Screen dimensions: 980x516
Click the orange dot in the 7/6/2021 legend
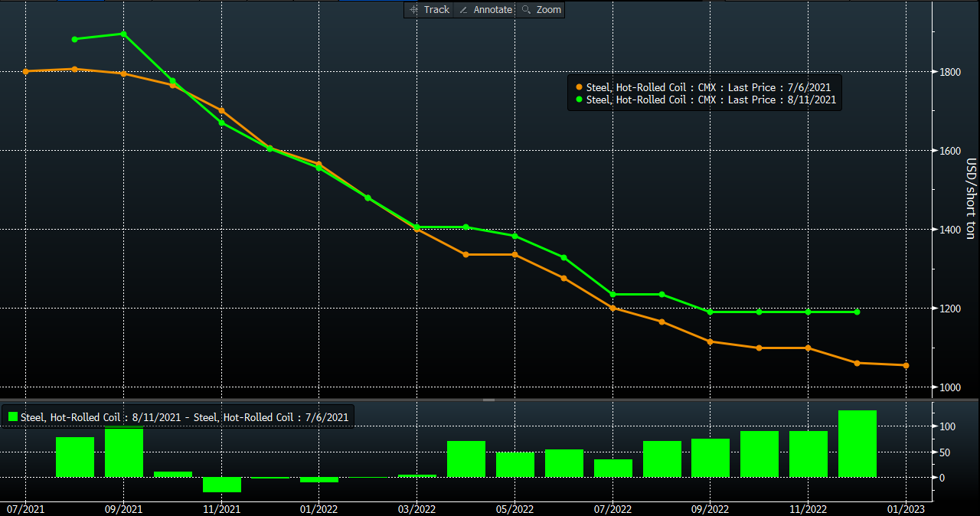(x=580, y=88)
